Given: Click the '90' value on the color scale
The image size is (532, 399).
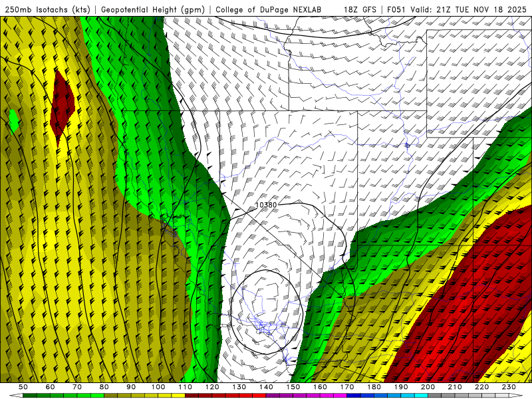Looking at the screenshot, I should tap(131, 387).
